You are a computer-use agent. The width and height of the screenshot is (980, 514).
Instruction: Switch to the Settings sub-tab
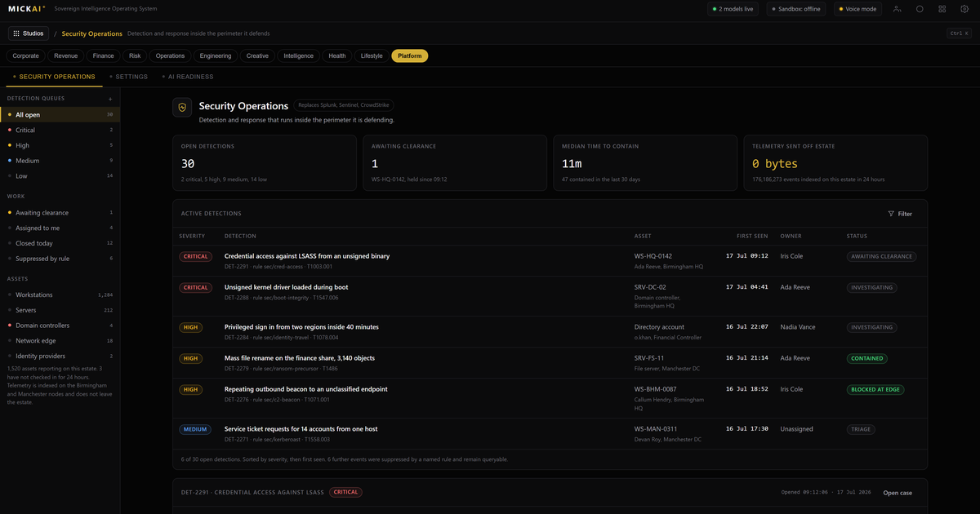(128, 77)
